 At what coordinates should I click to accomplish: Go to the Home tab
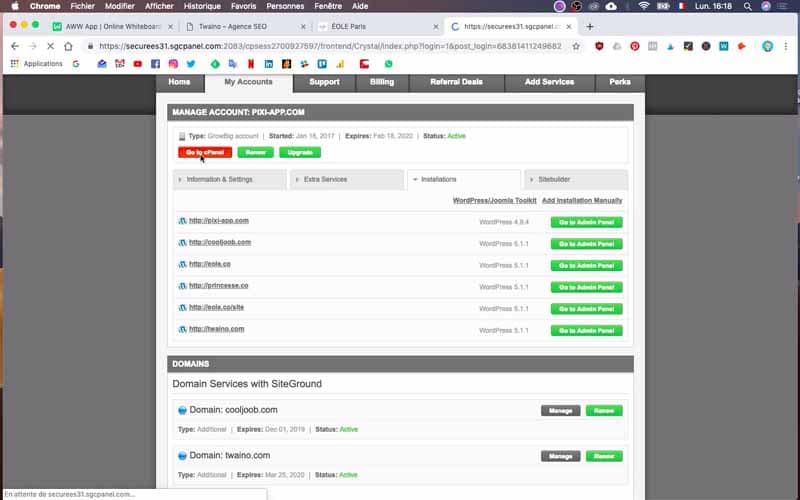179,82
